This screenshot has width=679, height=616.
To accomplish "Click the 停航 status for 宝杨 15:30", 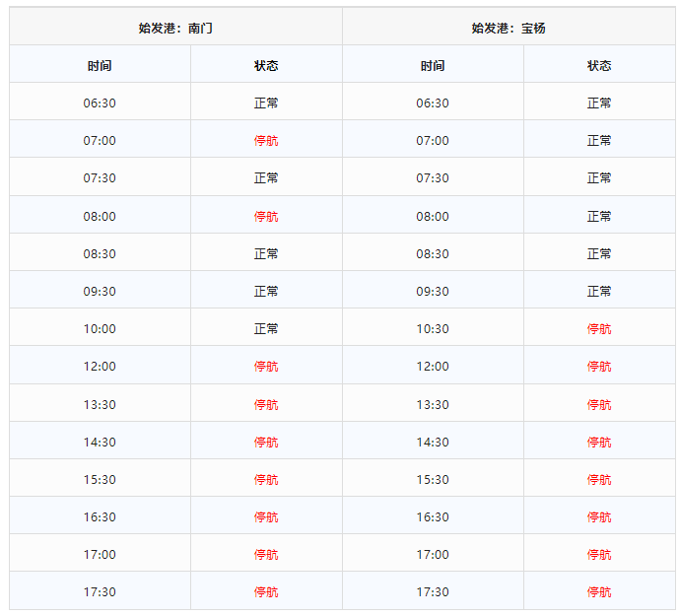I will 599,479.
